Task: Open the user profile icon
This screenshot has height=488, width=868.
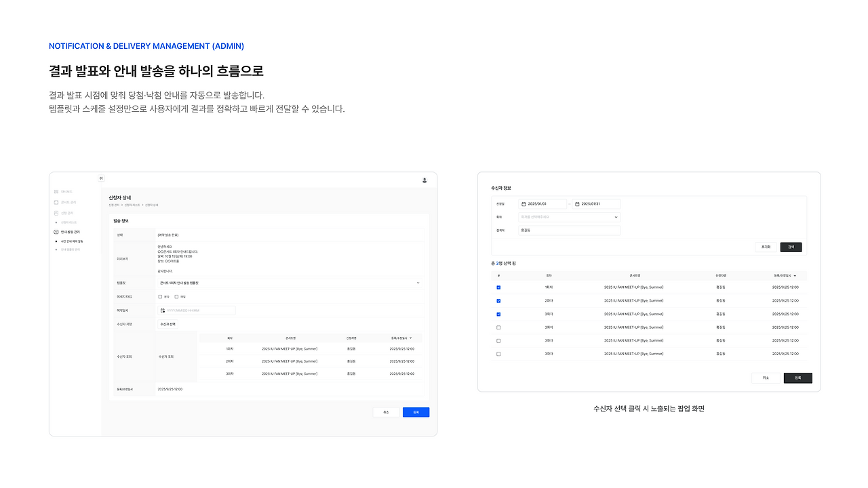Action: coord(425,180)
